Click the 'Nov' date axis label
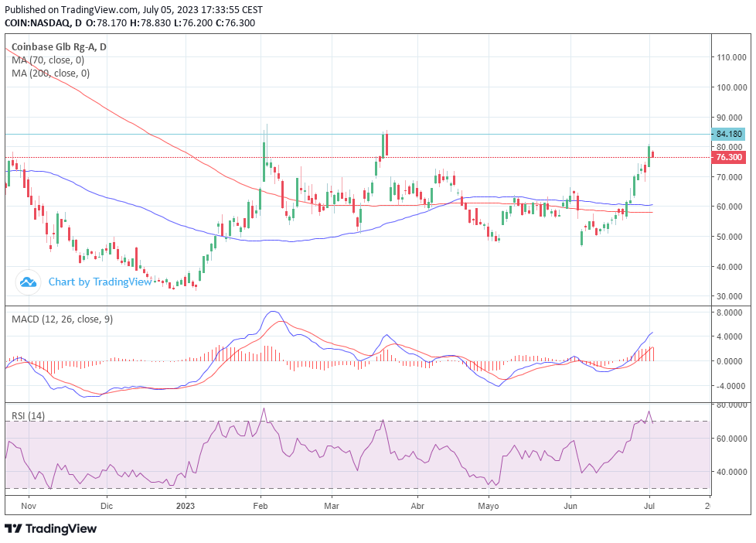Screen dimensions: 756x543 [29, 506]
